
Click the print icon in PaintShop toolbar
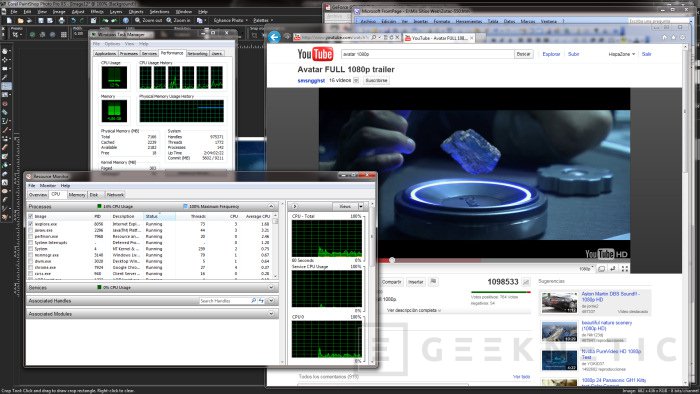[62, 21]
